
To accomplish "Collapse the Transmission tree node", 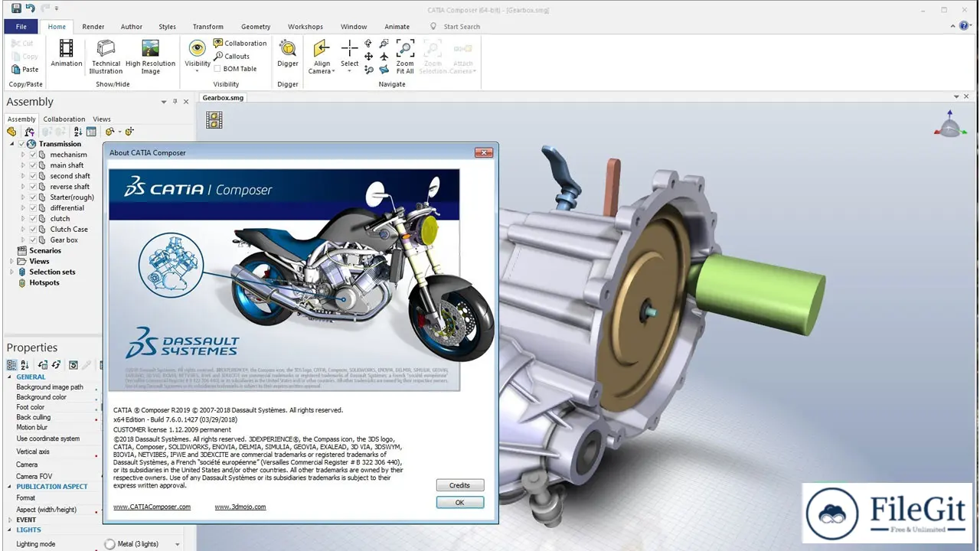I will click(11, 144).
